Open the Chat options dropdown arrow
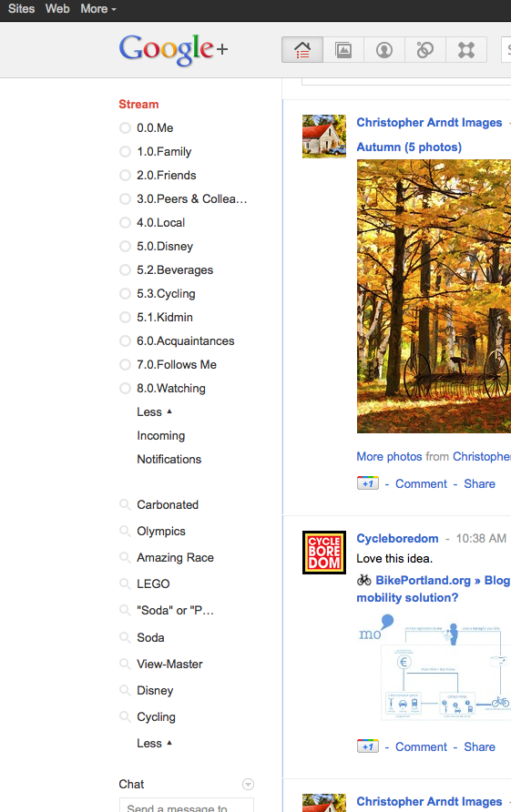The width and height of the screenshot is (511, 812). [249, 784]
